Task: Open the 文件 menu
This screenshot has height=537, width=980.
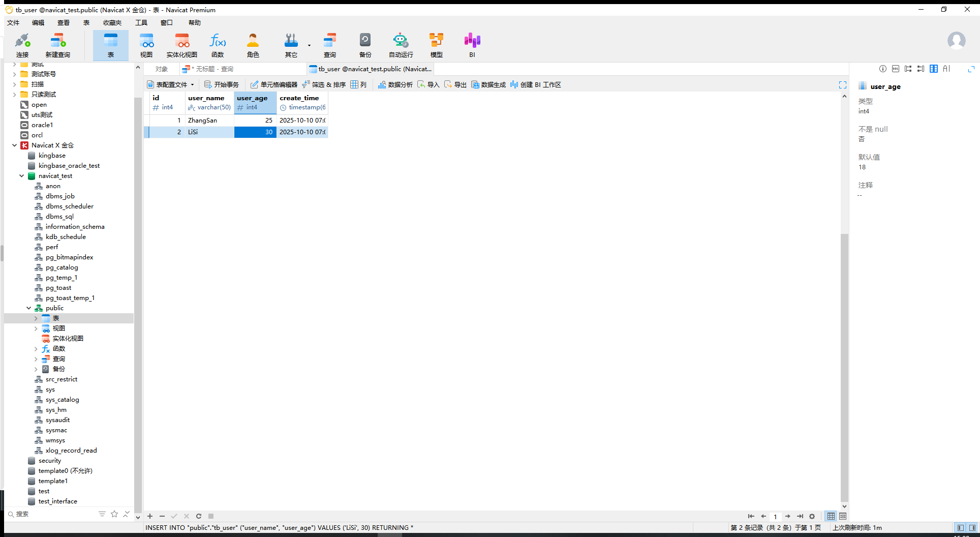Action: click(x=13, y=23)
